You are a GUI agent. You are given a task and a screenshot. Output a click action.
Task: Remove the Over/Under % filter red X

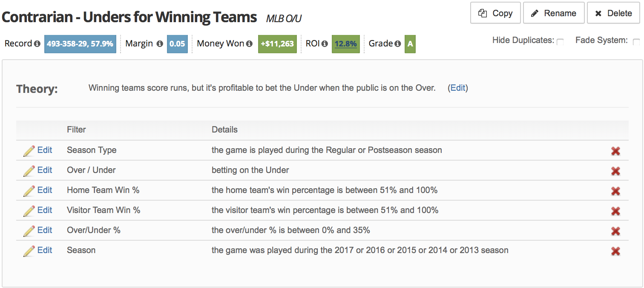615,231
